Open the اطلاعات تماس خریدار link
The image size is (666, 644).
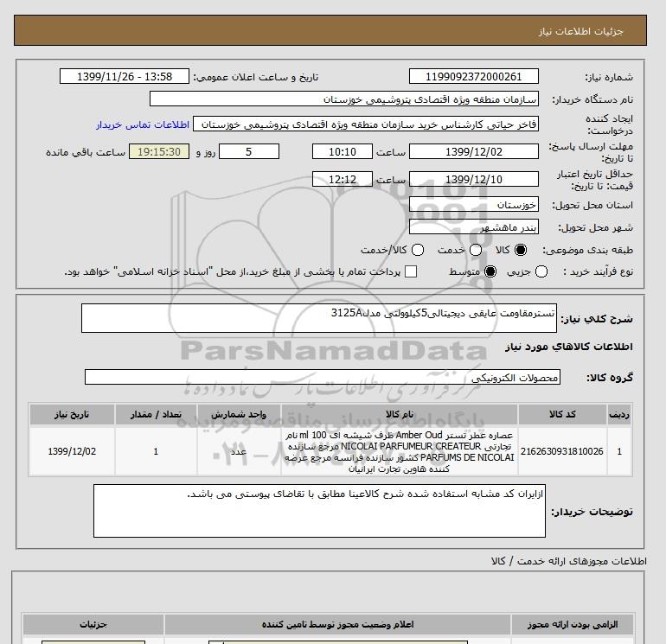pos(143,124)
